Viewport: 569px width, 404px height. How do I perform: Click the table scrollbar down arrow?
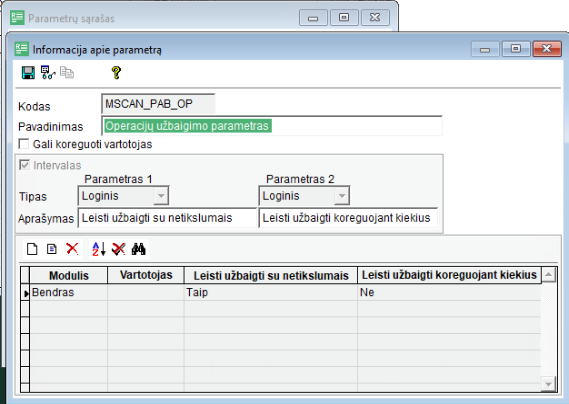[x=548, y=383]
